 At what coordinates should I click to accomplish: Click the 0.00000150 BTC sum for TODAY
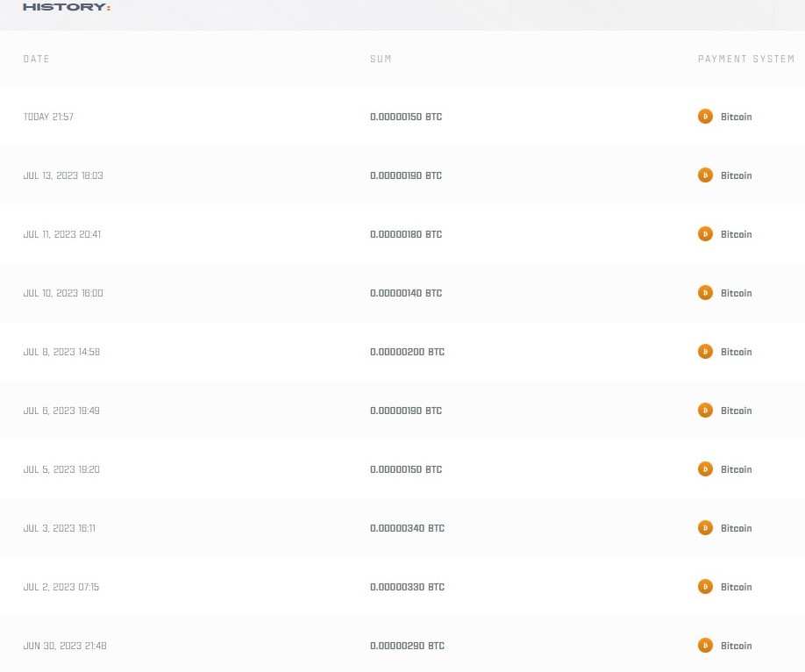pyautogui.click(x=406, y=117)
